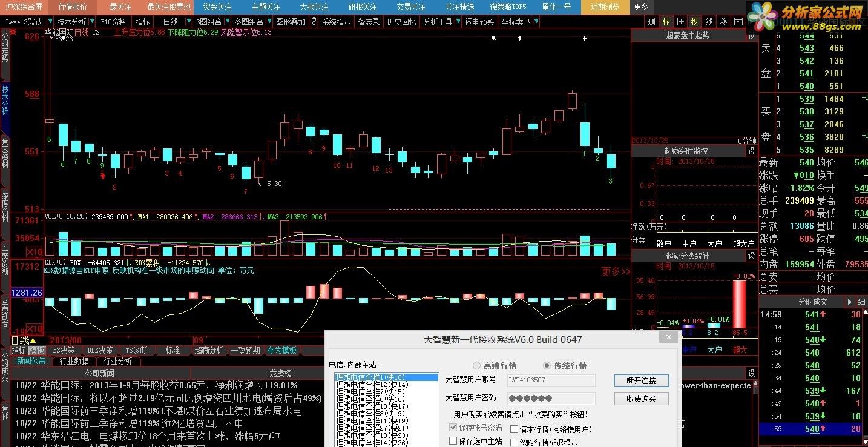The image size is (868, 447).
Task: Click the 龙虎榜 column header
Action: pyautogui.click(x=280, y=373)
